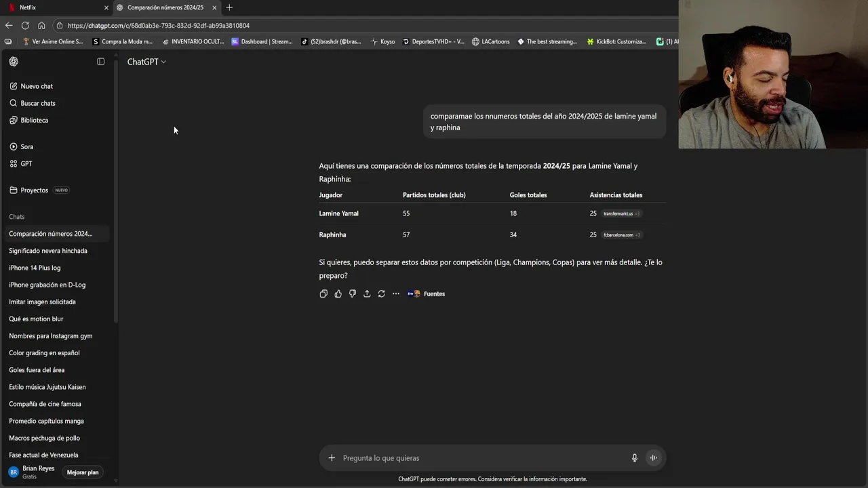Reload the page with the refresh icon

coord(25,25)
